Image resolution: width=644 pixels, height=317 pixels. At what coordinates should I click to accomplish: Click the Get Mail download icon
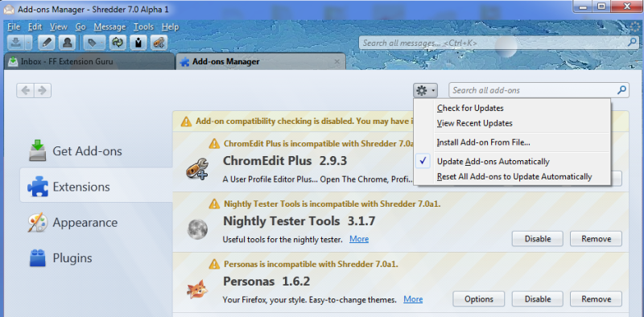pos(15,43)
